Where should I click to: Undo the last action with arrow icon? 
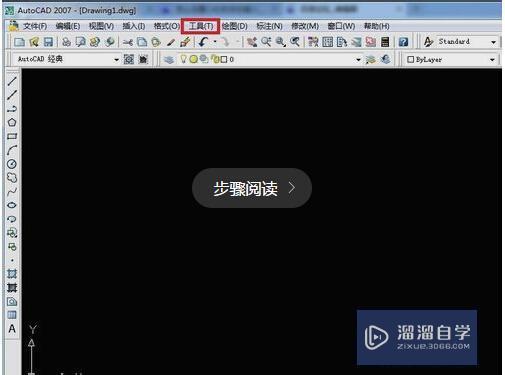203,42
